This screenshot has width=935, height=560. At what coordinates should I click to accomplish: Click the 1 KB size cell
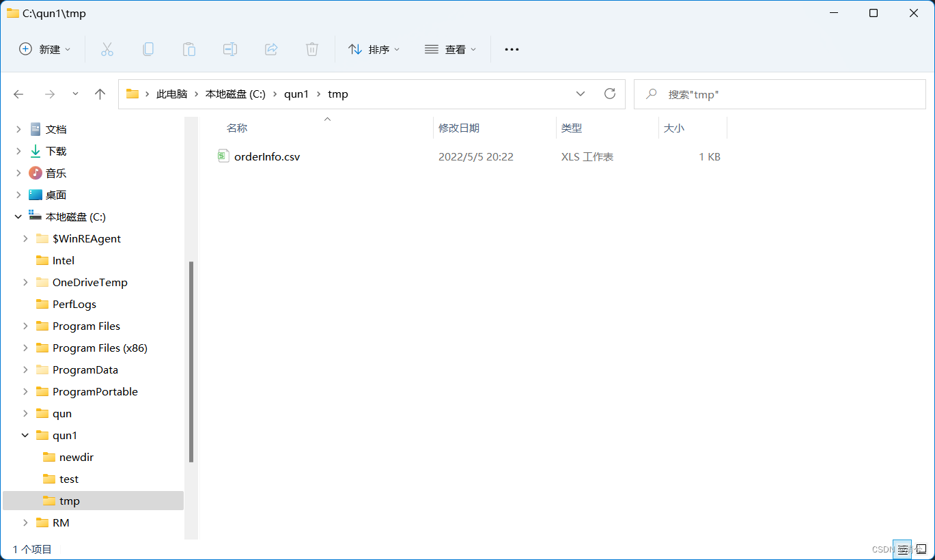pos(710,156)
